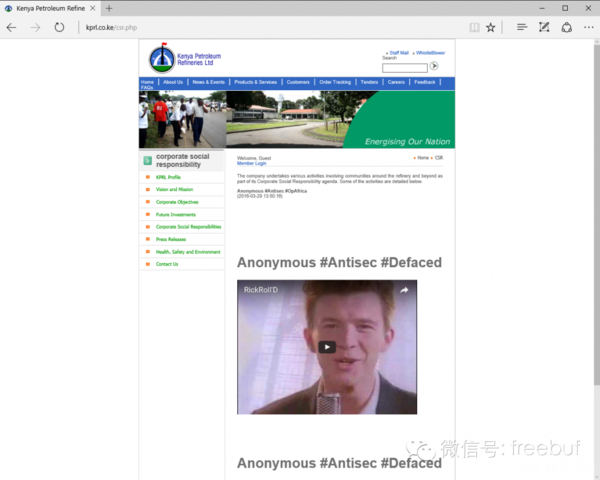Open KPRL Profile sidebar link
Screen dimensions: 600x480
(x=168, y=177)
